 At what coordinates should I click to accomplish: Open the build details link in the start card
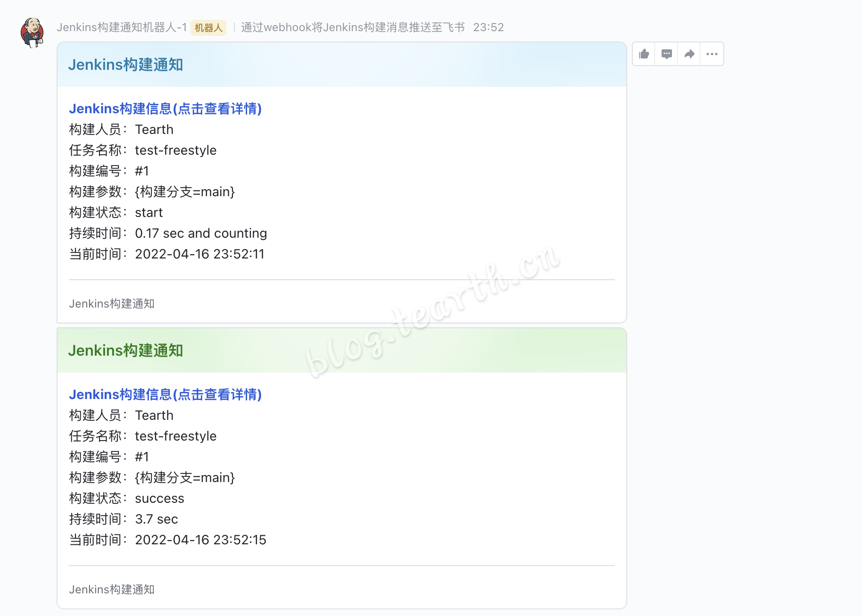165,108
